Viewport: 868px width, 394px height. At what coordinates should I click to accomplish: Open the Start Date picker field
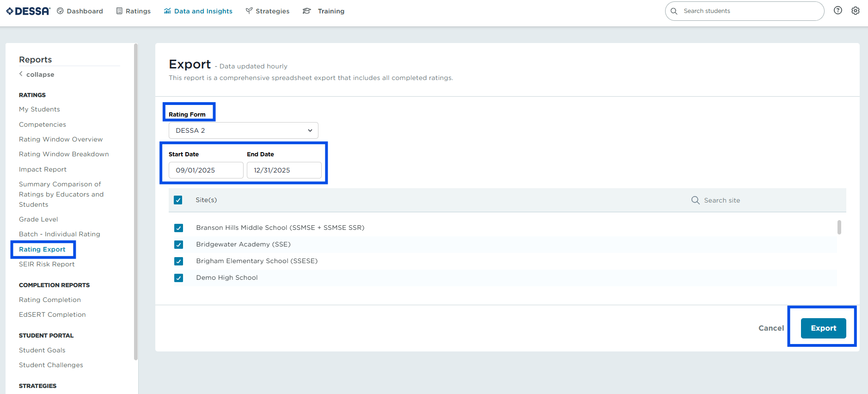coord(206,170)
